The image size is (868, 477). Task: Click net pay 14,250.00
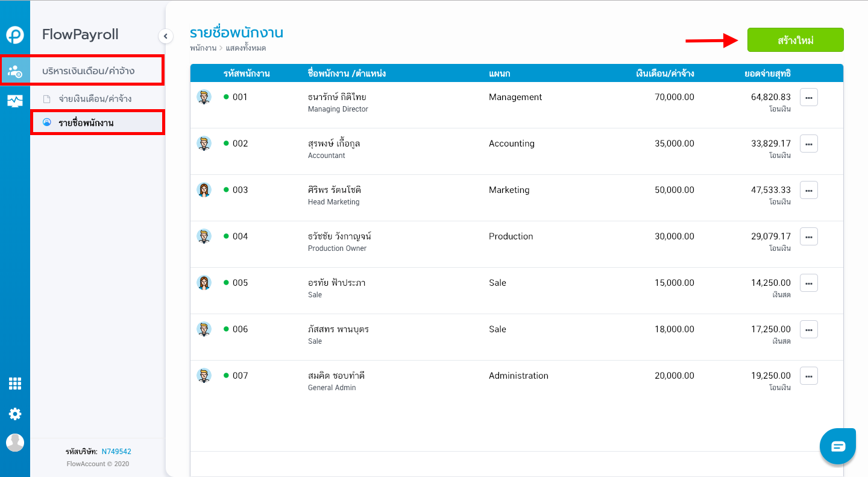(771, 283)
